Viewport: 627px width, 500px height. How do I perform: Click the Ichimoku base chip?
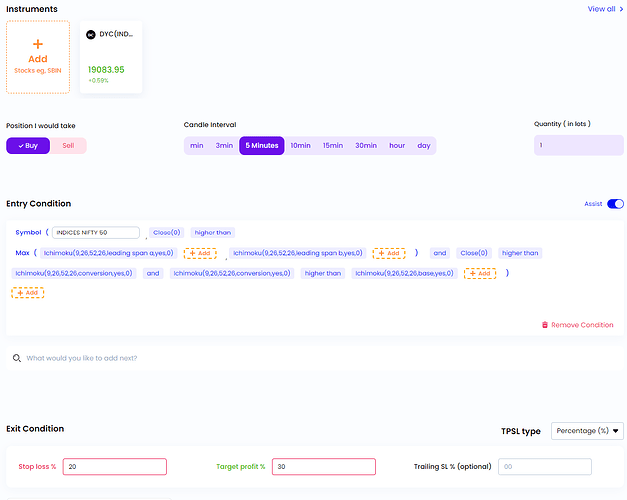pos(405,274)
